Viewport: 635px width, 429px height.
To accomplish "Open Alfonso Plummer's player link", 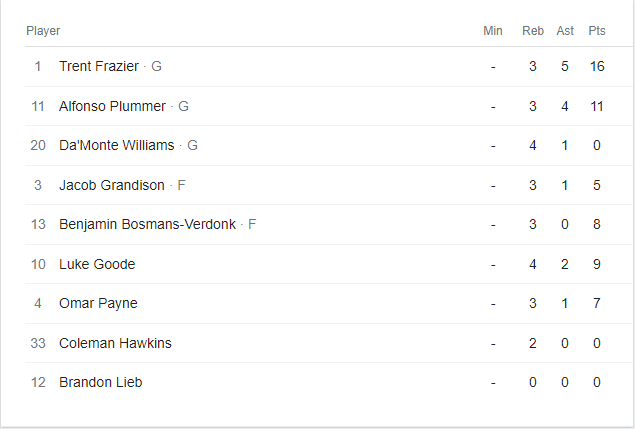I will click(113, 106).
